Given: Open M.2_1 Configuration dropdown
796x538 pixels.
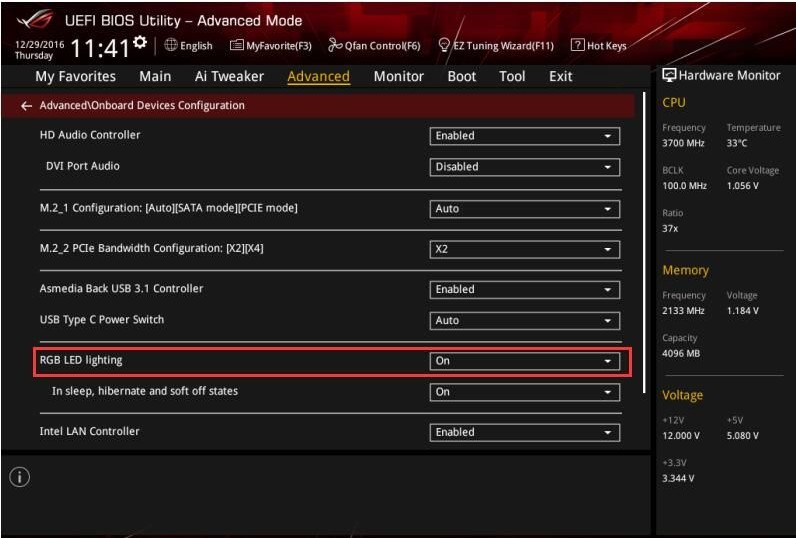Looking at the screenshot, I should coord(524,209).
